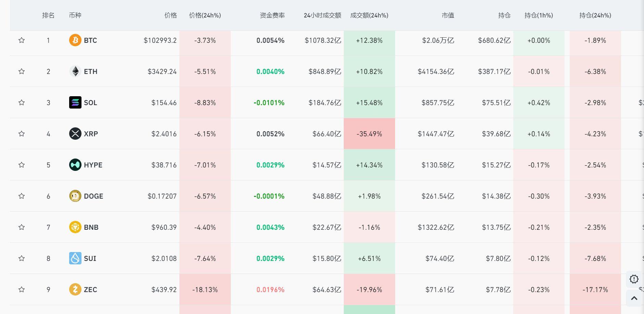Click the ETH Ethereum coin icon

(74, 71)
